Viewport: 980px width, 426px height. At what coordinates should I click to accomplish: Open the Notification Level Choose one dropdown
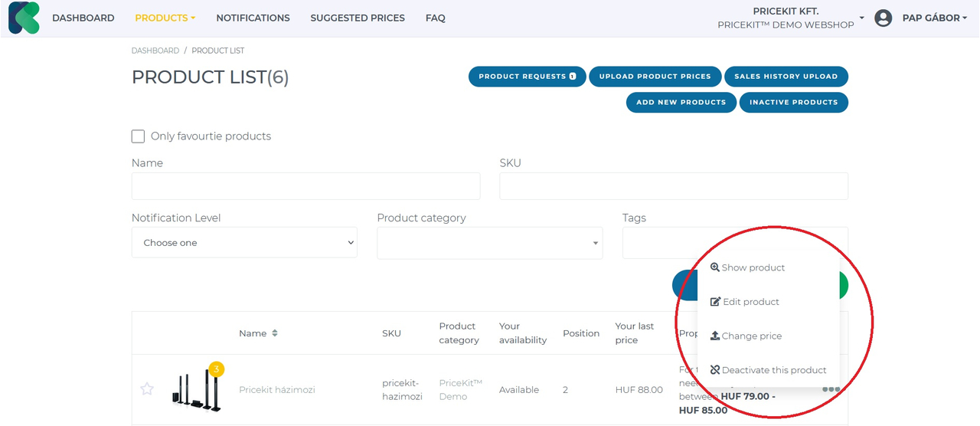244,242
